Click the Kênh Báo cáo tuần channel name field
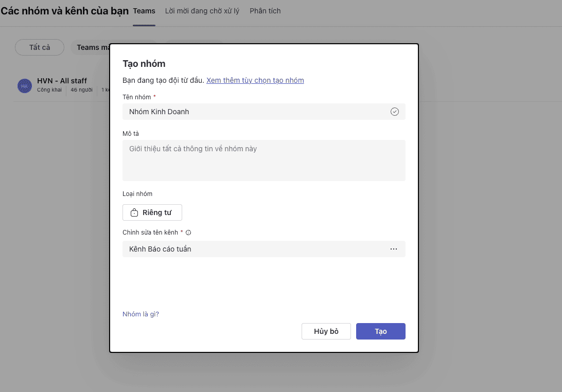 point(252,249)
